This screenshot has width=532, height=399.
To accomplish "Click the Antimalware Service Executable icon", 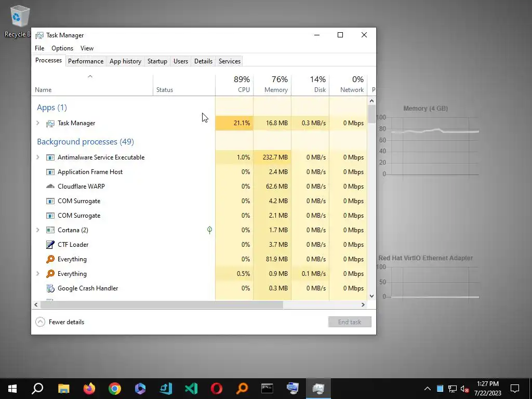I will coord(50,157).
